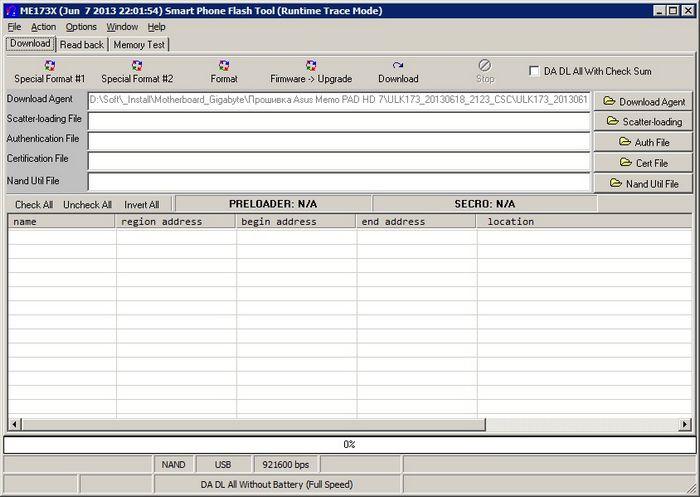Screen dimensions: 700x497
Task: Open the File menu
Action: [x=14, y=27]
